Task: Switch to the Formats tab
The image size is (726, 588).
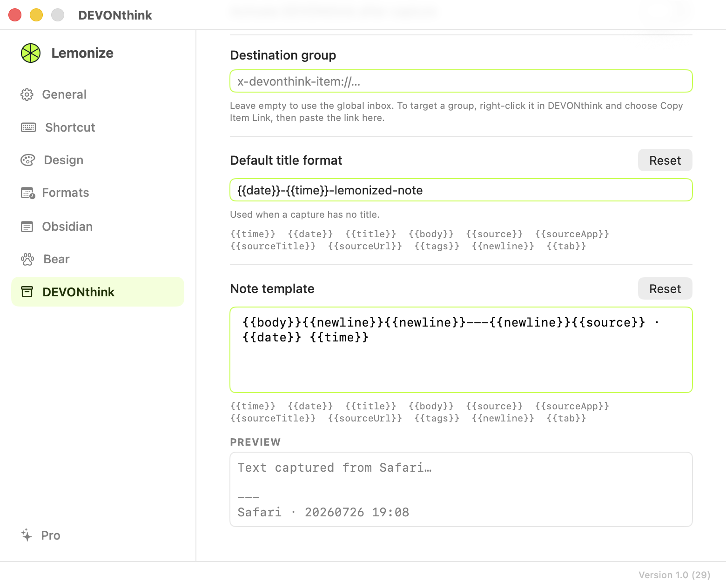Action: click(x=98, y=193)
